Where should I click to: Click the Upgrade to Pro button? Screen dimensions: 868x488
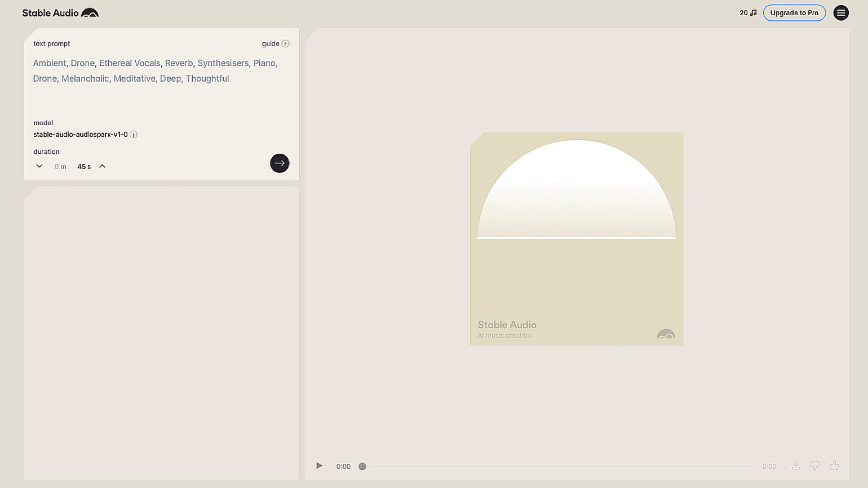click(x=794, y=13)
